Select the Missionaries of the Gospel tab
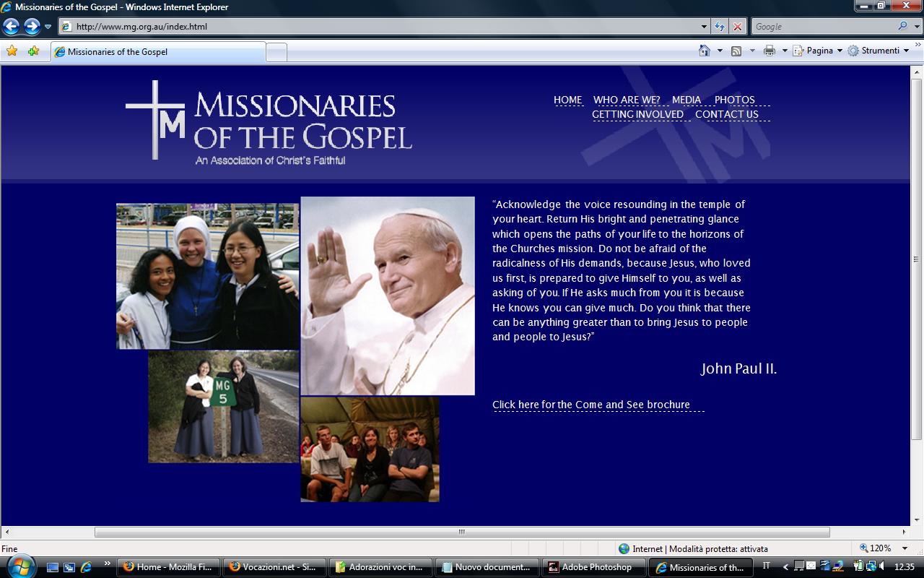This screenshot has height=578, width=924. 158,52
